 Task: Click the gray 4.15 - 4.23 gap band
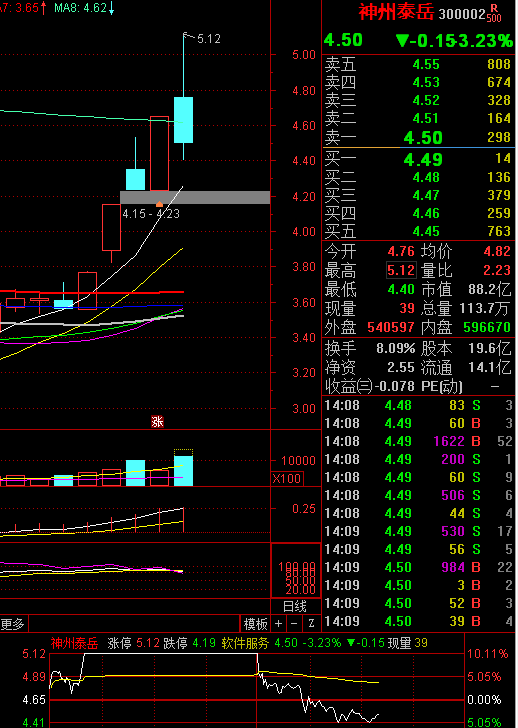tap(195, 197)
